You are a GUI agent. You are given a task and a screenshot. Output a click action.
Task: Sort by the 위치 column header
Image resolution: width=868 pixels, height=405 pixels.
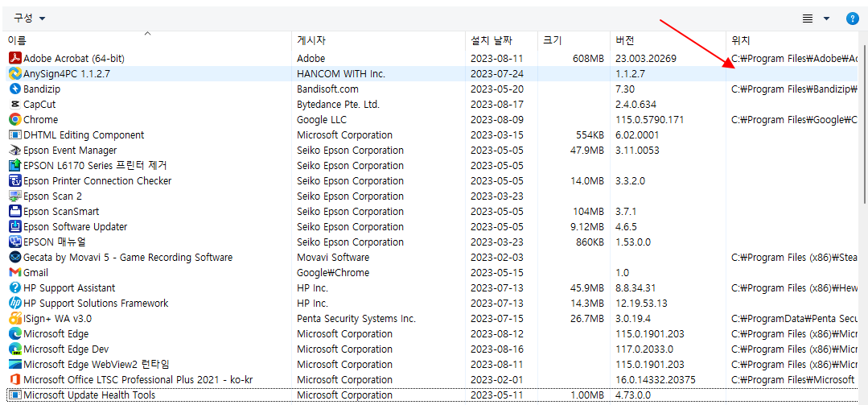tap(792, 40)
